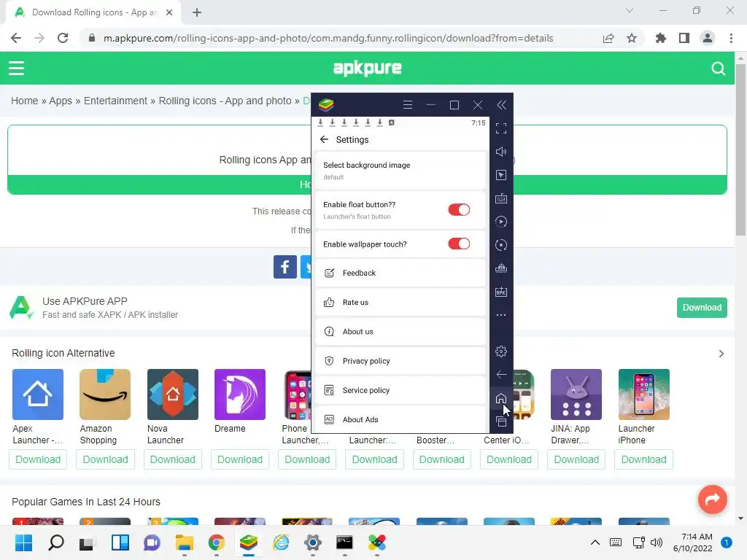Download Launcher iPhone

point(643,459)
